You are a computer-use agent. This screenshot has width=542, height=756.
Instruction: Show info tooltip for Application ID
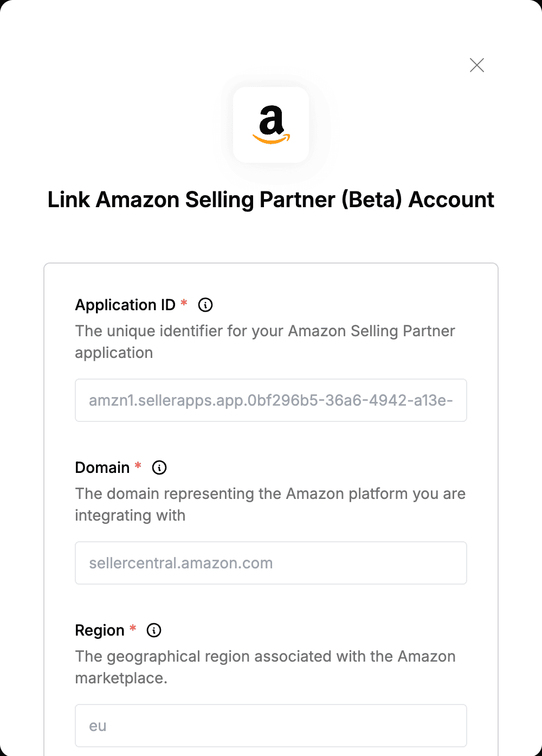[x=205, y=305]
